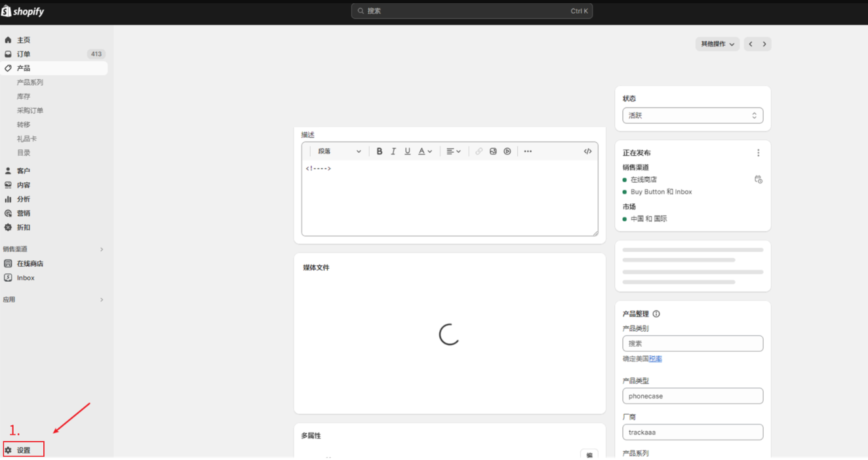Open the text color picker dropdown
Screen dimensions: 868x460
point(425,151)
